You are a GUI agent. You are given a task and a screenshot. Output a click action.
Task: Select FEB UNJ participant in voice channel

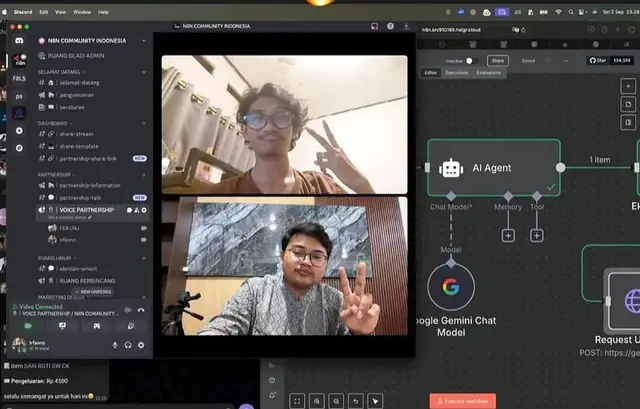click(97, 228)
